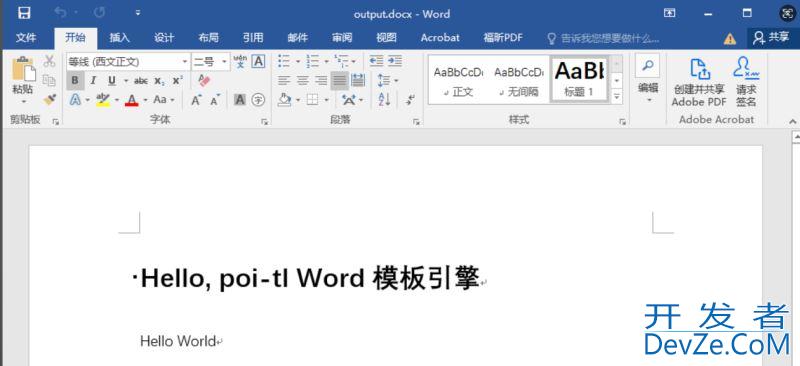Screen dimensions: 800x366
Task: Click the bullet list icon
Action: coord(284,62)
